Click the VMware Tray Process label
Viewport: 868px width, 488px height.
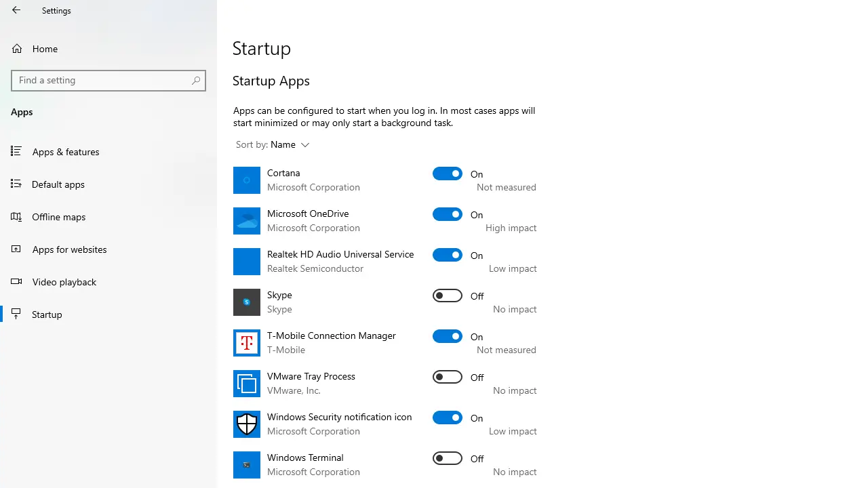pos(311,376)
